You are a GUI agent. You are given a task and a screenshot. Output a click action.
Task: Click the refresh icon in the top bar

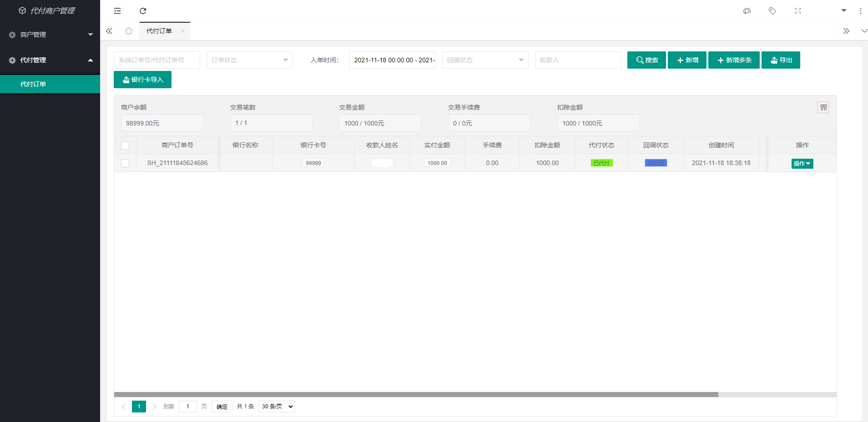pos(143,11)
